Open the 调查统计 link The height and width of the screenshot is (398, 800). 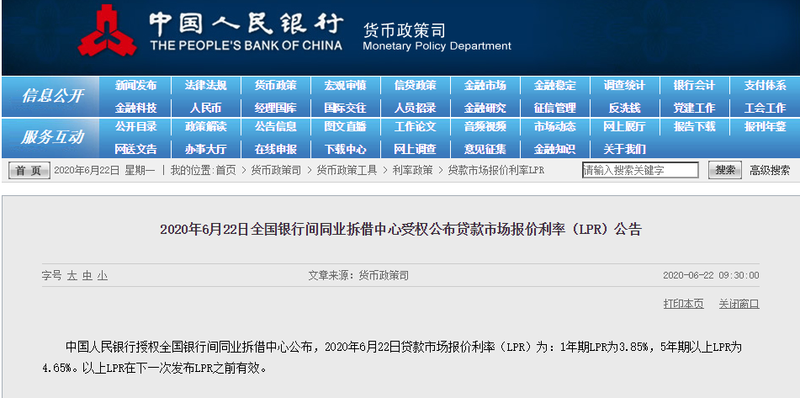(624, 86)
